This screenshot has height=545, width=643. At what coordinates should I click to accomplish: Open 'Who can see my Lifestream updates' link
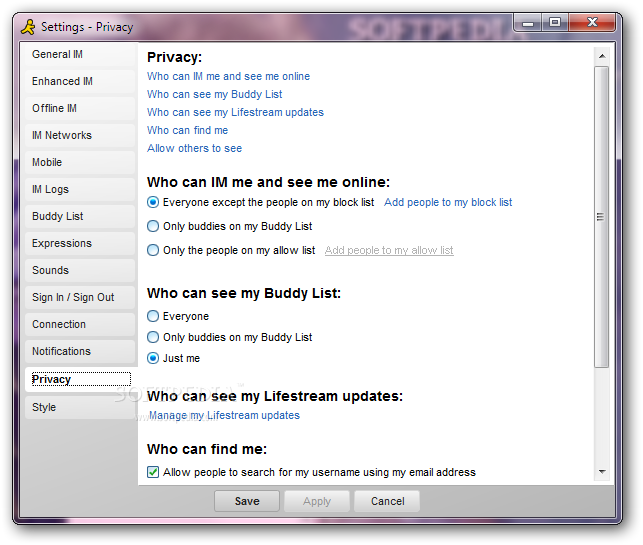point(235,112)
